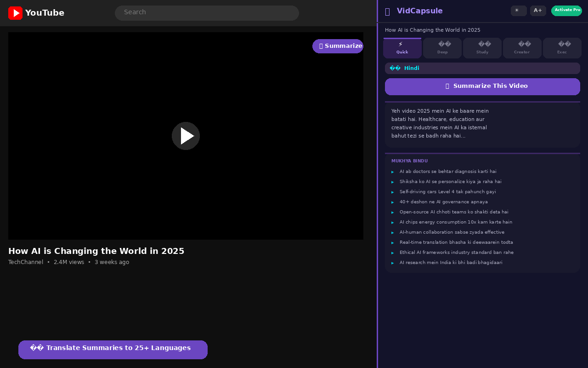The image size is (588, 368).
Task: Click 'Open-source AI chhoti teams' bullet
Action: coord(454,212)
